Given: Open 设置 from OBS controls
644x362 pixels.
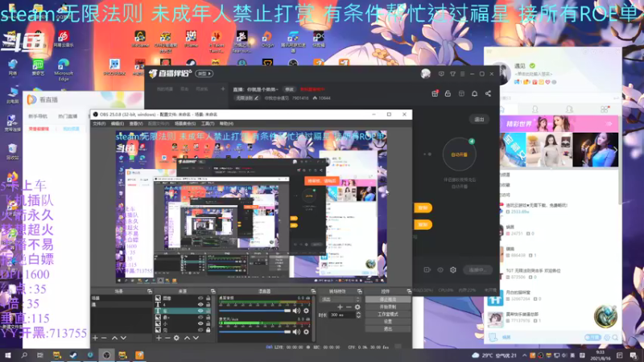Looking at the screenshot, I should [x=388, y=321].
